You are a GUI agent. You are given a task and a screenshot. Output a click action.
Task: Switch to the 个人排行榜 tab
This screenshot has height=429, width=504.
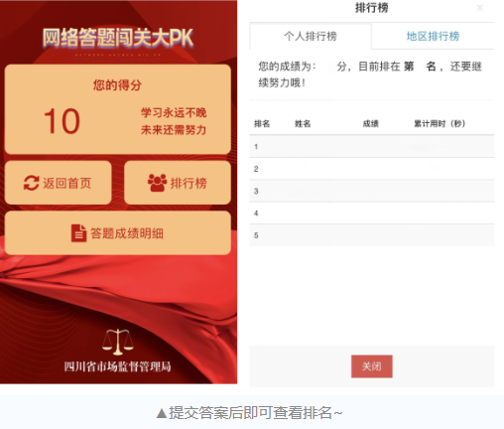click(311, 36)
